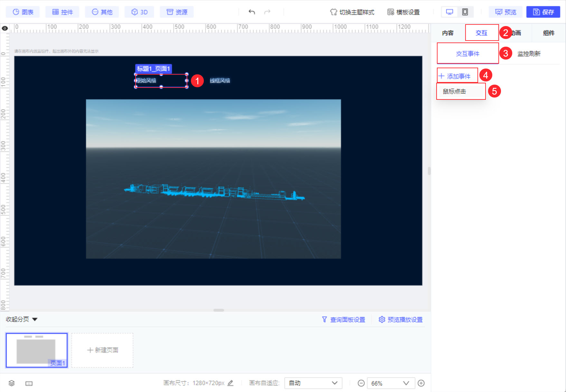Click 新建页面 to create new page
This screenshot has height=392, width=566.
click(102, 350)
